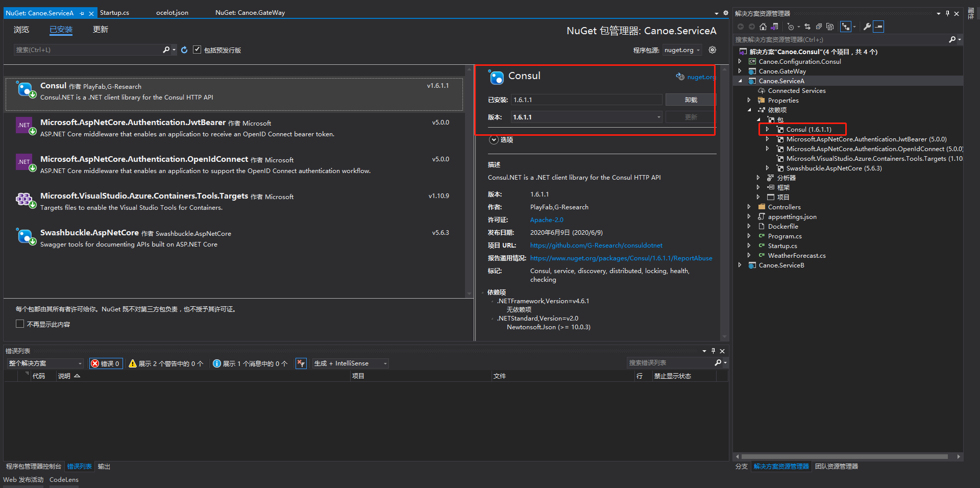This screenshot has height=488, width=980.
Task: Collapse the 依赖项 node under Canoe.ServiceA
Action: pos(749,109)
